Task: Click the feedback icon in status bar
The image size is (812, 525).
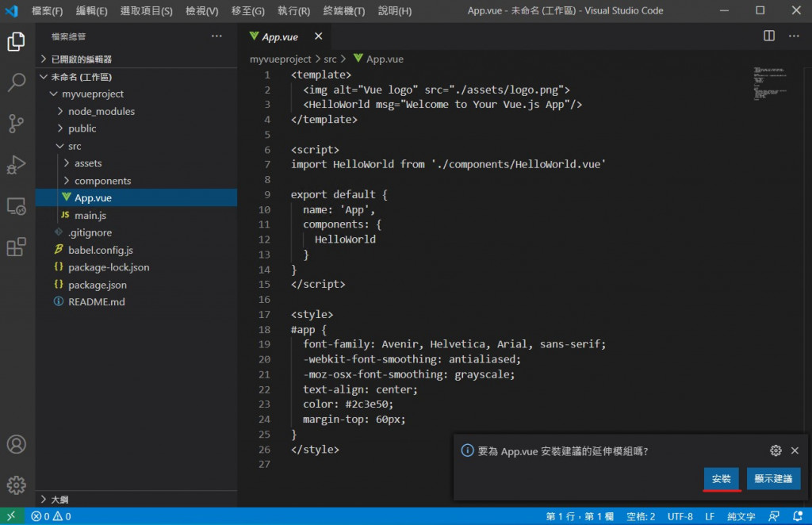Action: point(774,516)
